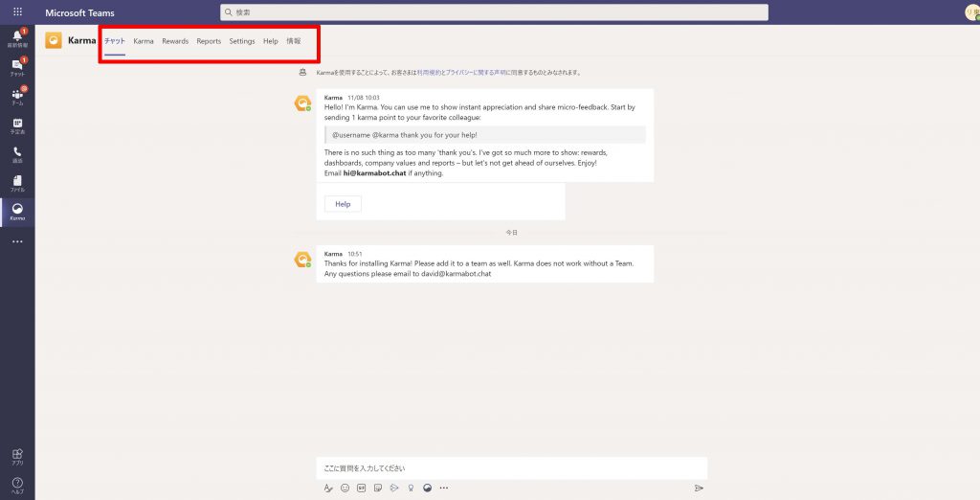The width and height of the screenshot is (980, 500).
Task: Open the app launcher waffle grid
Action: click(17, 11)
